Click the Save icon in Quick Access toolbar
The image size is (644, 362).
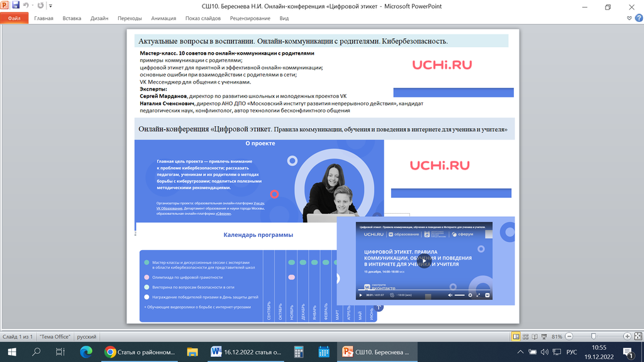pos(16,5)
